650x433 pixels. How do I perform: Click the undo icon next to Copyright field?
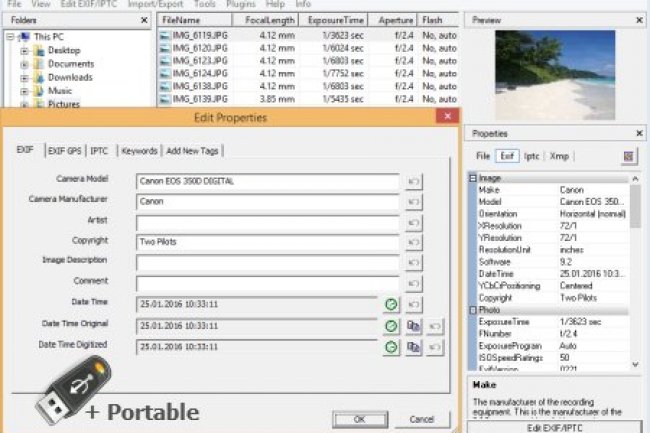click(413, 242)
